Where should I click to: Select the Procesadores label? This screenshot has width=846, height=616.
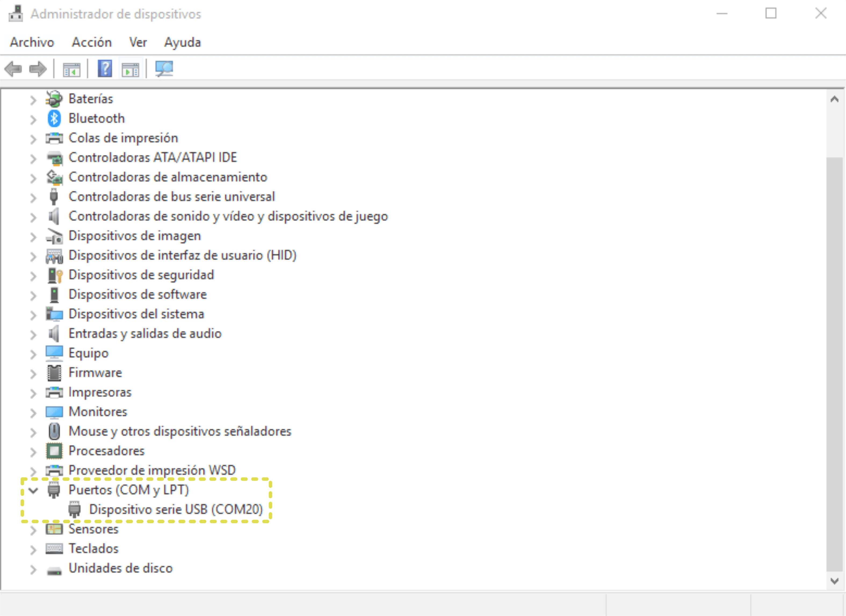[106, 451]
